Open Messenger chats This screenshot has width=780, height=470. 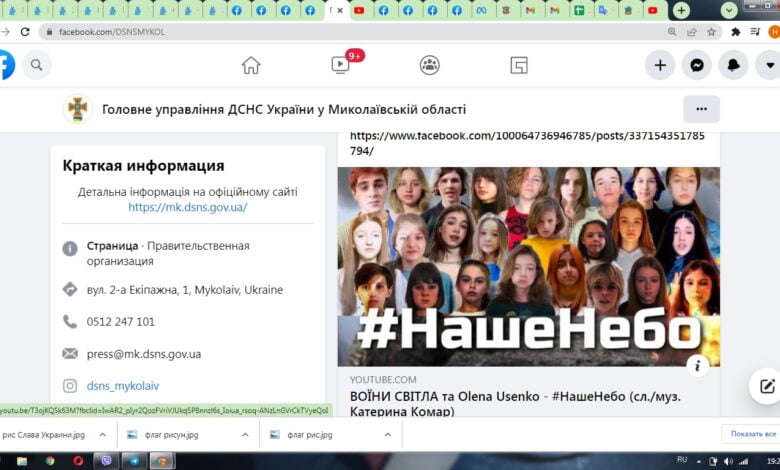[696, 65]
